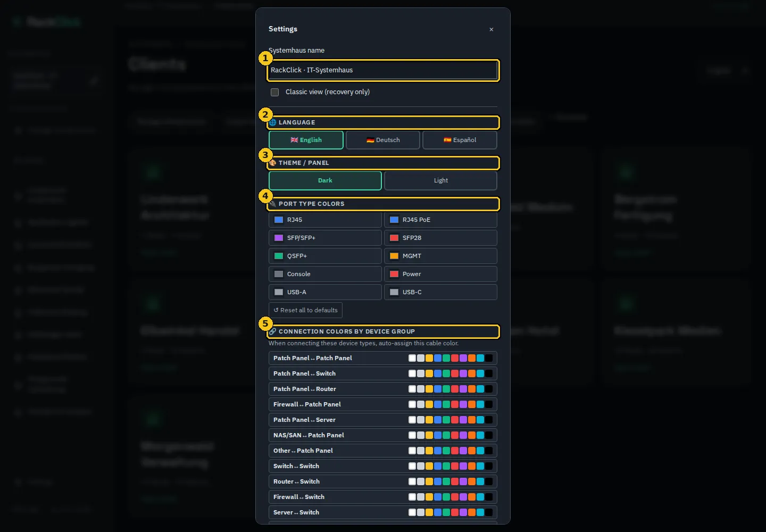This screenshot has width=766, height=532.
Task: Select the Dark theme
Action: [325, 180]
